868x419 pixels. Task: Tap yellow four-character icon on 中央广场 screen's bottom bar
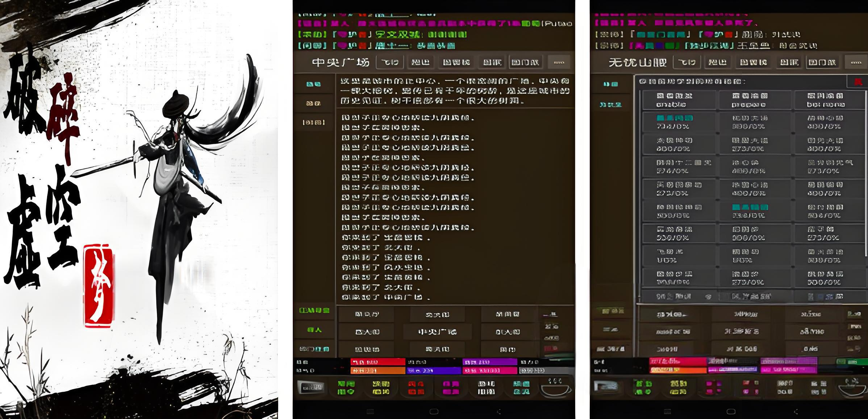pyautogui.click(x=381, y=387)
